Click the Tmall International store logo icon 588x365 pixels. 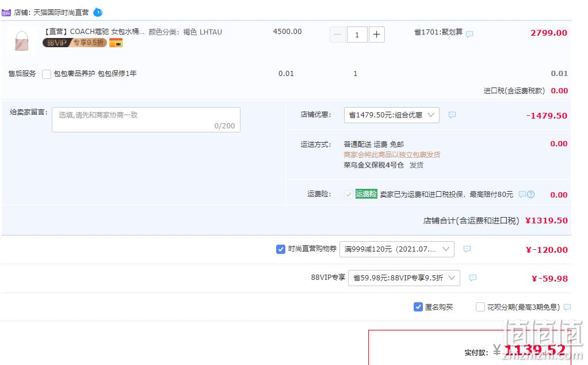point(6,13)
